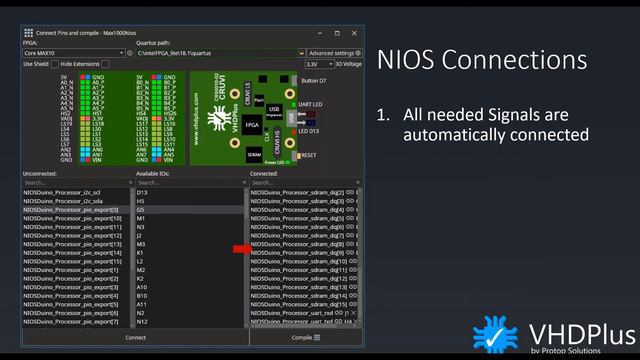This screenshot has width=640, height=360.
Task: Select NIOSDuino_Processor_pio_export[10] signal
Action: coord(76,218)
